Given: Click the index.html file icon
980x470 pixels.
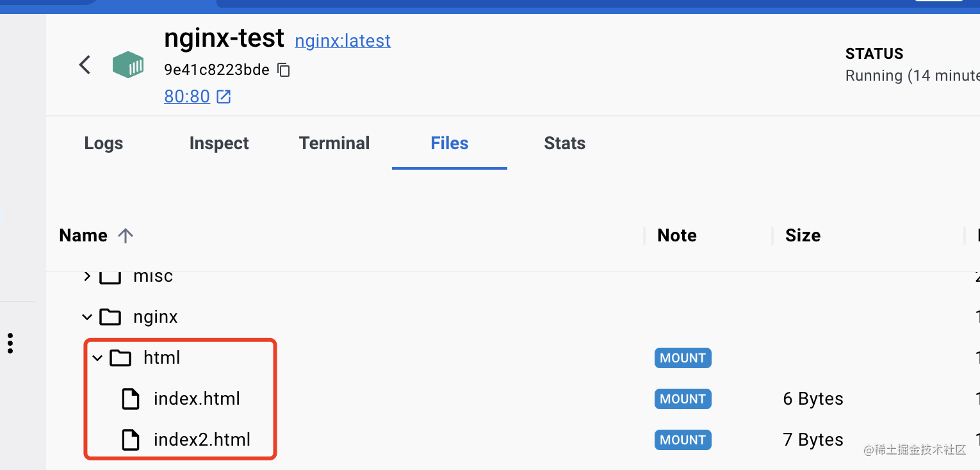Looking at the screenshot, I should coord(131,399).
